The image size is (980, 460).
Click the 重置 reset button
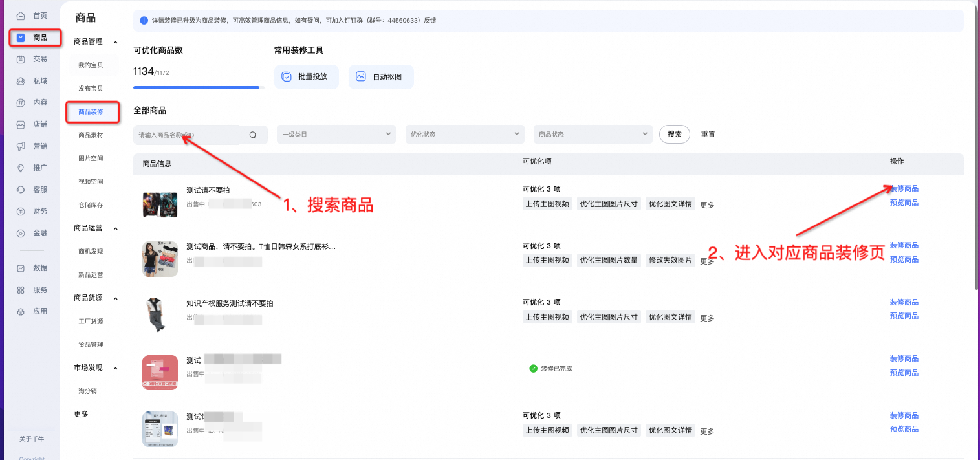point(708,134)
